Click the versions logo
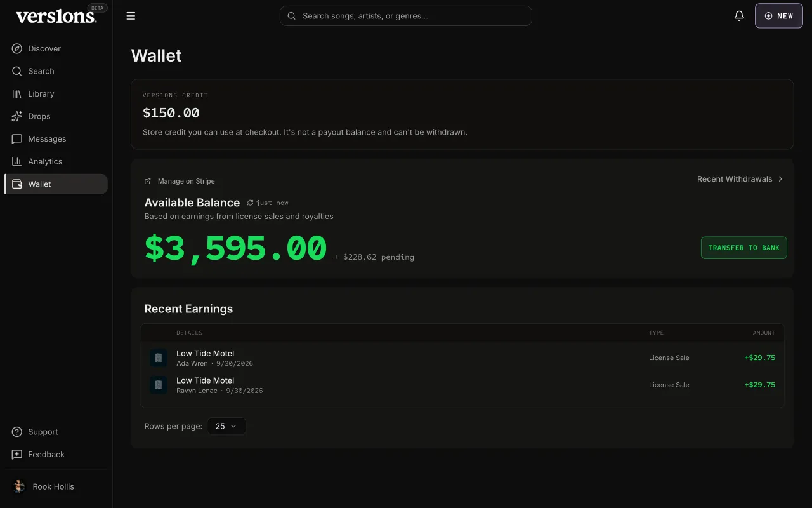This screenshot has height=508, width=812. [56, 17]
